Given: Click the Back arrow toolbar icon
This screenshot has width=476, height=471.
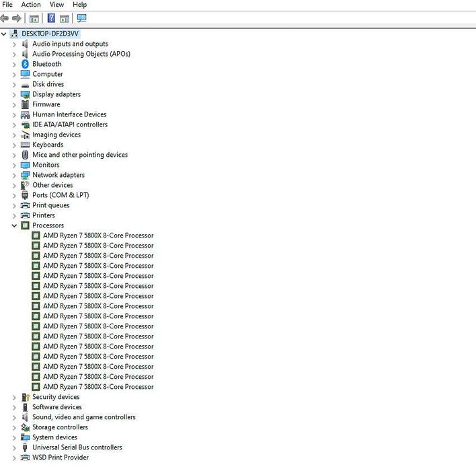Looking at the screenshot, I should click(x=4, y=19).
